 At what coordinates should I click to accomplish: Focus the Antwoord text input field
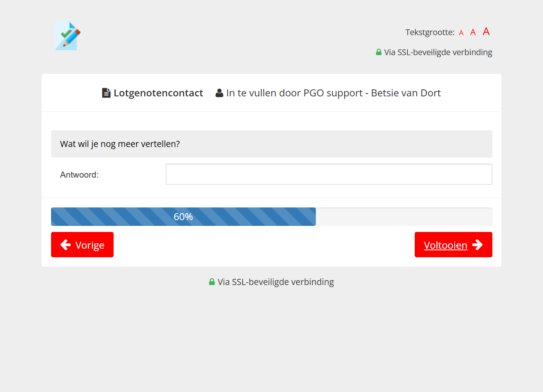pos(329,174)
